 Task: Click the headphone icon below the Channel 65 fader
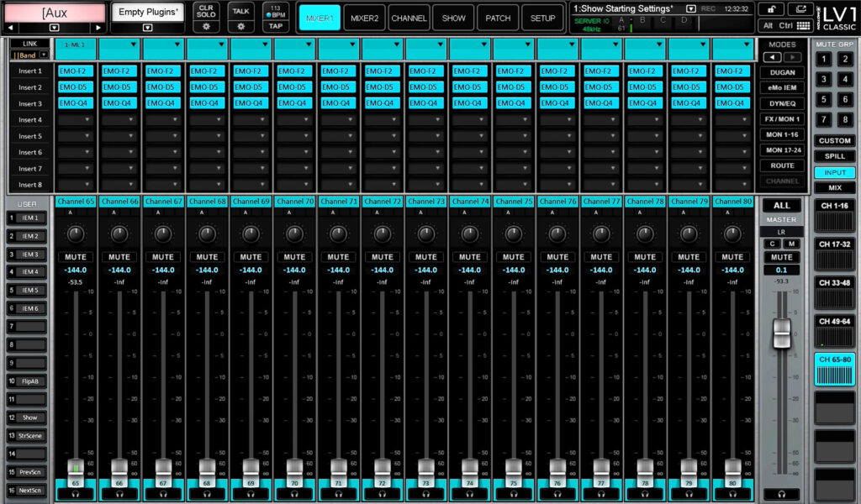pyautogui.click(x=76, y=495)
